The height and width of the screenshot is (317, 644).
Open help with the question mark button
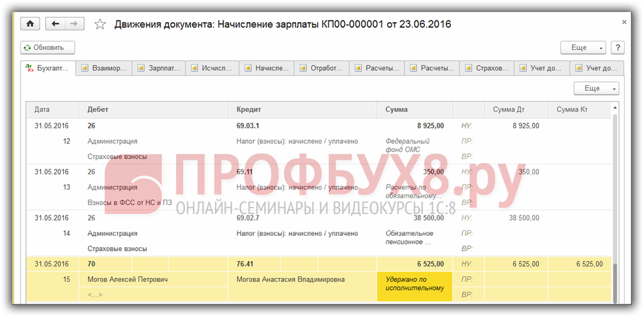coord(617,48)
